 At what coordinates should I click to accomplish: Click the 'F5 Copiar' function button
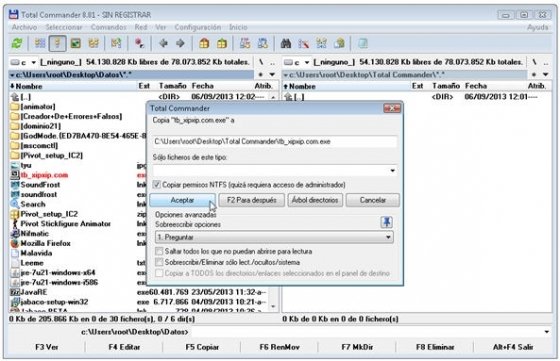click(202, 347)
